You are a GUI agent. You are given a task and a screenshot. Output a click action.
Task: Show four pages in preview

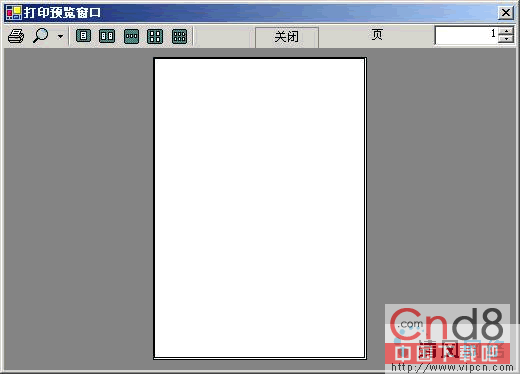pos(155,36)
